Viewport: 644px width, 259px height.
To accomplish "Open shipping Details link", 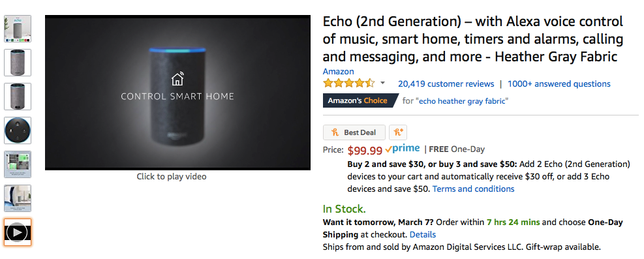I will pos(423,234).
